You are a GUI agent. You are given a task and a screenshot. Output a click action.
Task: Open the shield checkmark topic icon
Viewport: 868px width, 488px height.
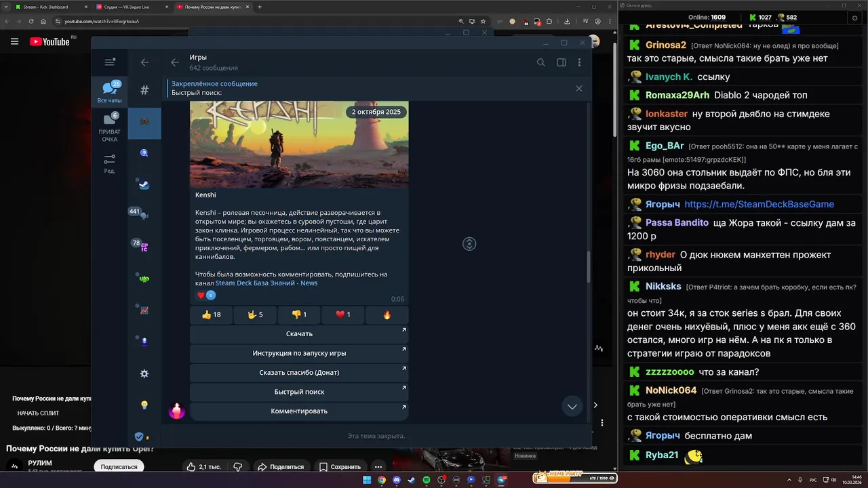140,436
